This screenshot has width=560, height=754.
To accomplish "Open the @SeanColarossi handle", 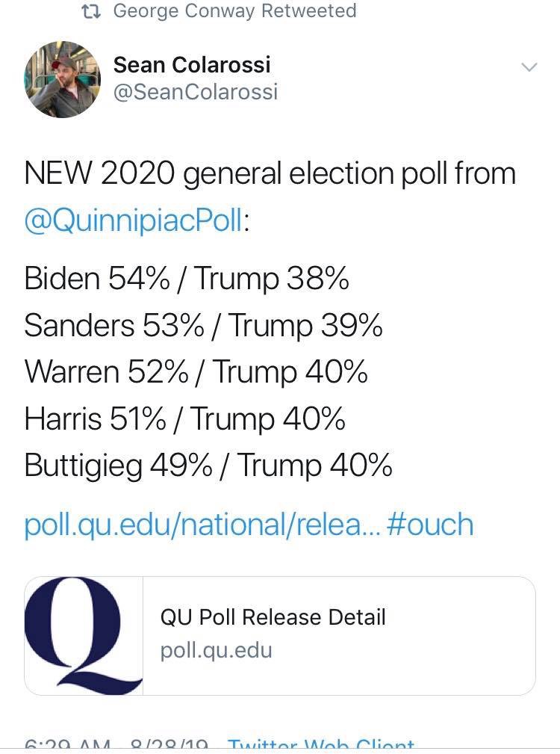I will [x=196, y=92].
